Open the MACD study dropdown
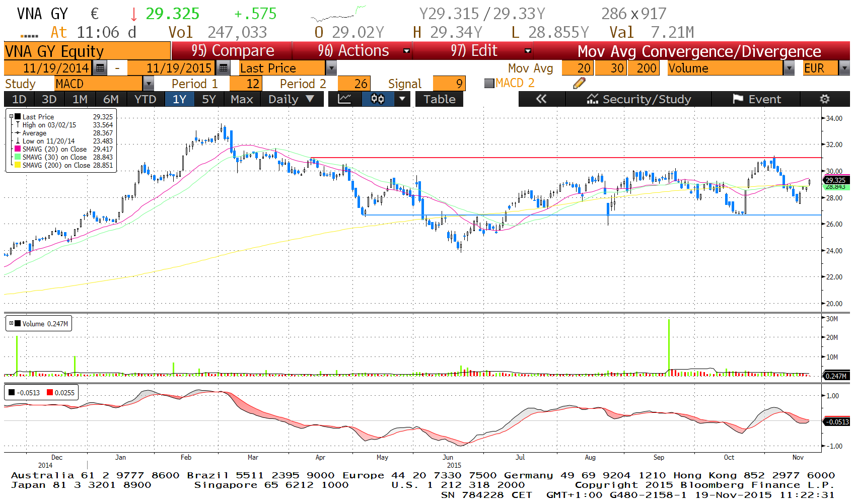The image size is (854, 504). point(149,84)
